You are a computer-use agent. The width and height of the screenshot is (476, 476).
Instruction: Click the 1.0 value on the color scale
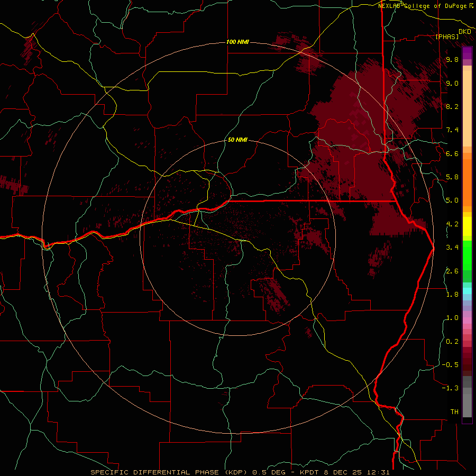tap(452, 318)
